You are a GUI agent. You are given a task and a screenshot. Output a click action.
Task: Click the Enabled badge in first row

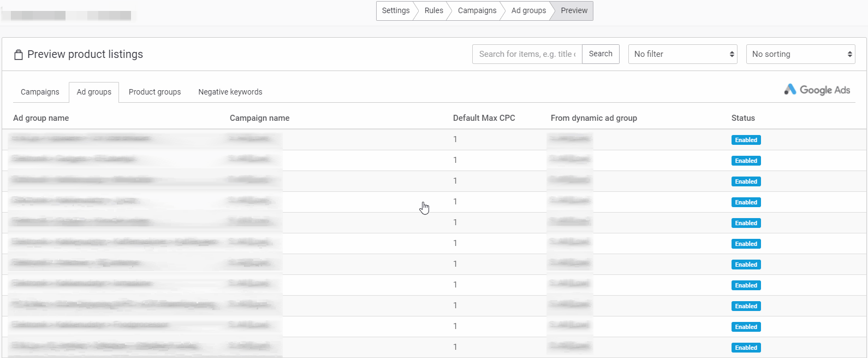click(x=746, y=140)
